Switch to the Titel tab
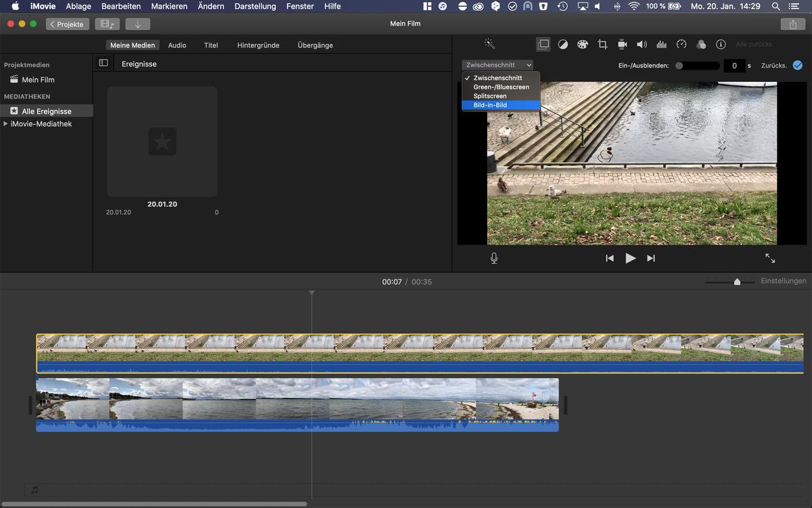Viewport: 812px width, 508px height. pos(211,45)
